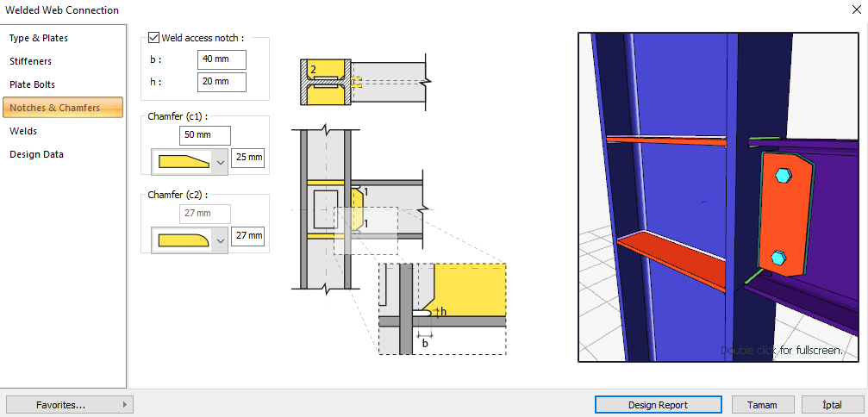The image size is (868, 417).
Task: Click the 'Chamfer (c2) :' label
Action: click(x=178, y=196)
